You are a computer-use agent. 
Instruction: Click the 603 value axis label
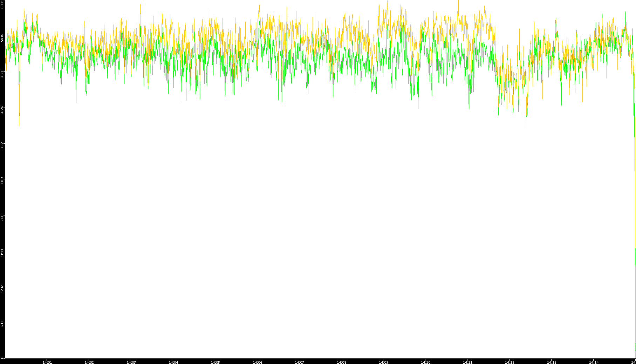[2, 324]
